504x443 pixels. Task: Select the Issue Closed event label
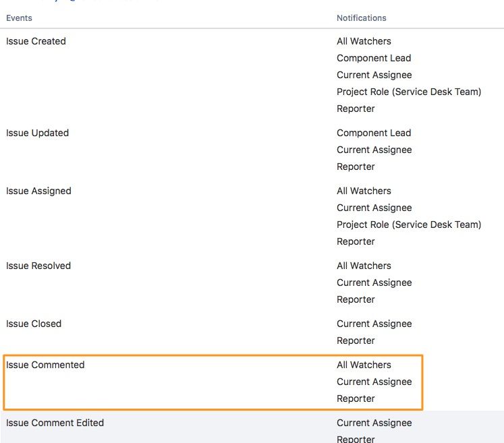click(34, 324)
